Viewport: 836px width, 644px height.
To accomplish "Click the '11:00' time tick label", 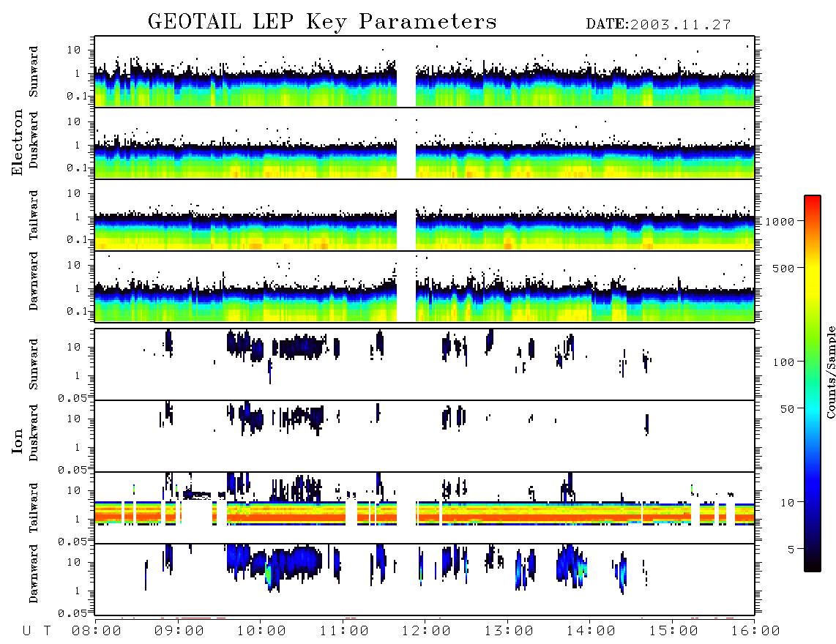I will 344,631.
